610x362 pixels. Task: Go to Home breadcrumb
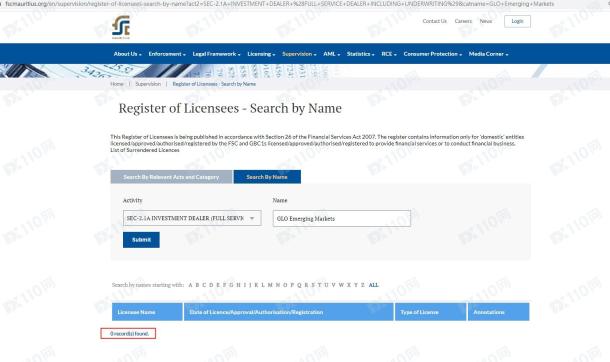(x=117, y=84)
